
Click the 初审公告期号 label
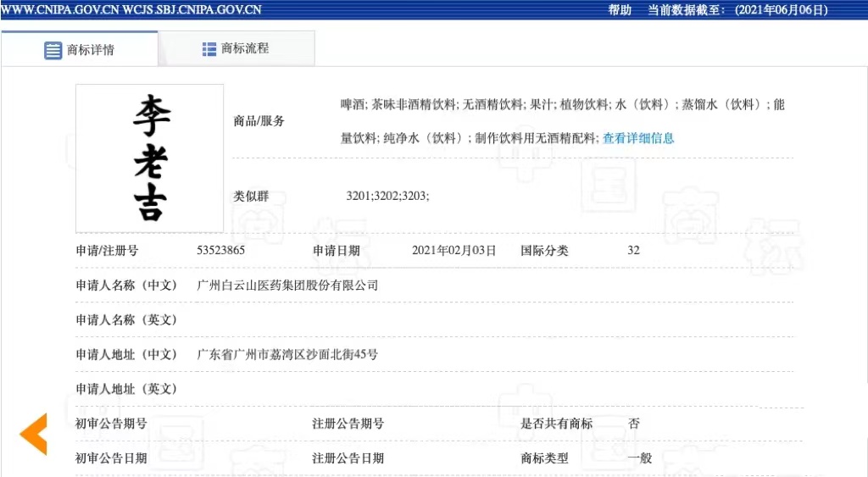tap(111, 424)
